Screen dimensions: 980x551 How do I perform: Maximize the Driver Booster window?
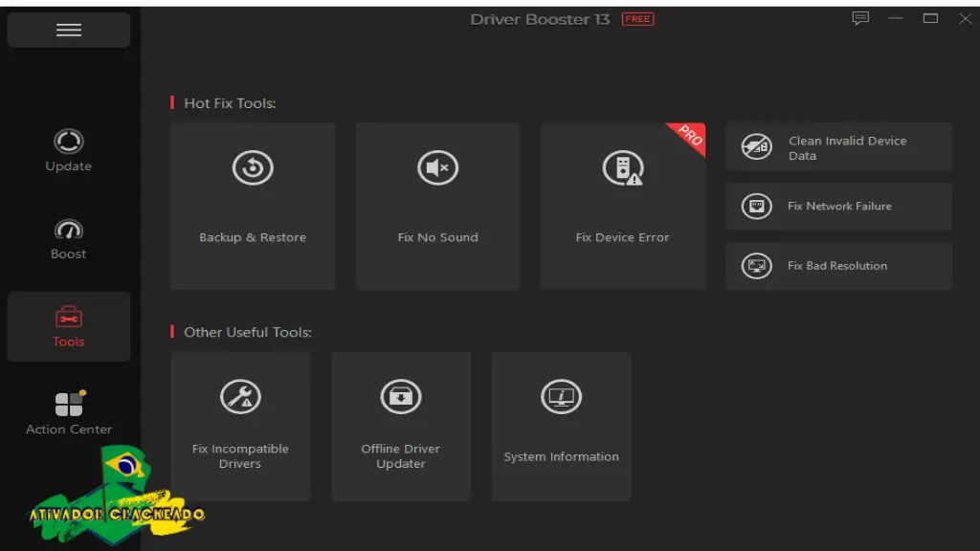pyautogui.click(x=930, y=19)
